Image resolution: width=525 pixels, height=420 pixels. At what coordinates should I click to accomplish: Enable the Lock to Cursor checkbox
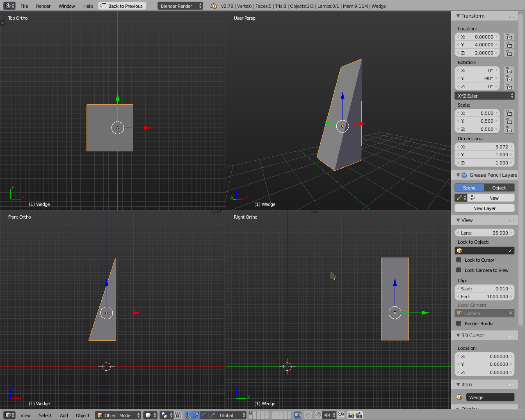point(459,260)
